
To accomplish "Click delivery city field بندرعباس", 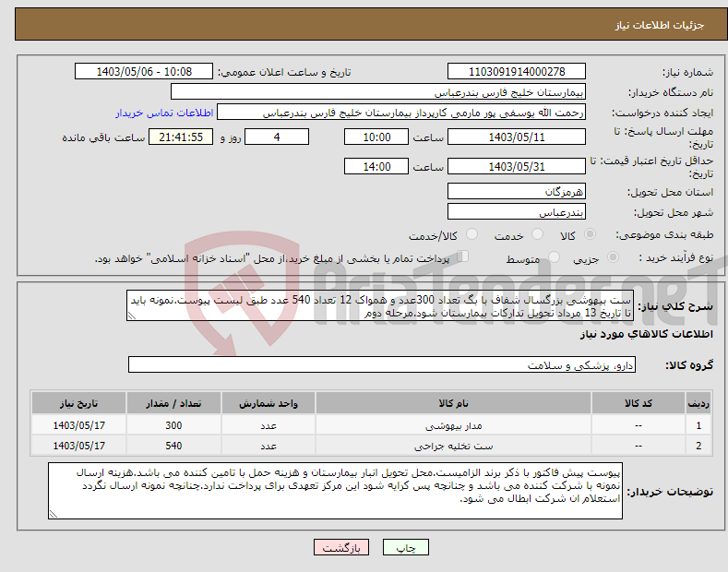I will tap(517, 211).
